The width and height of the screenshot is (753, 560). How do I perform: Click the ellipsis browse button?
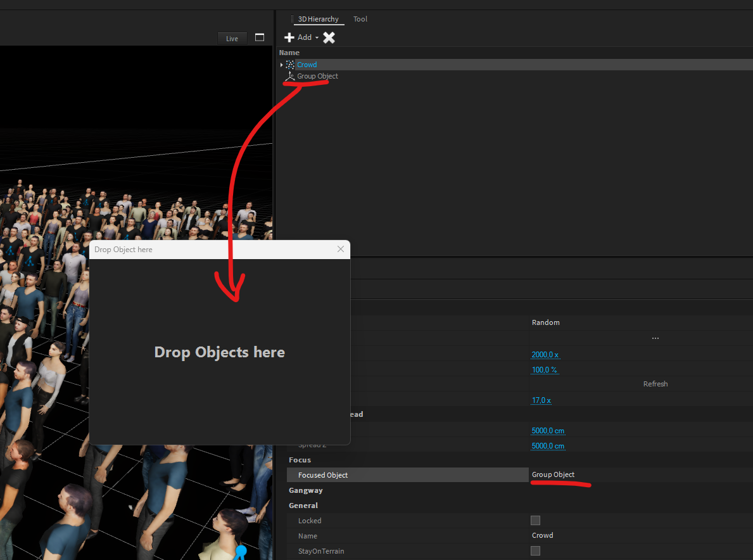(x=655, y=338)
